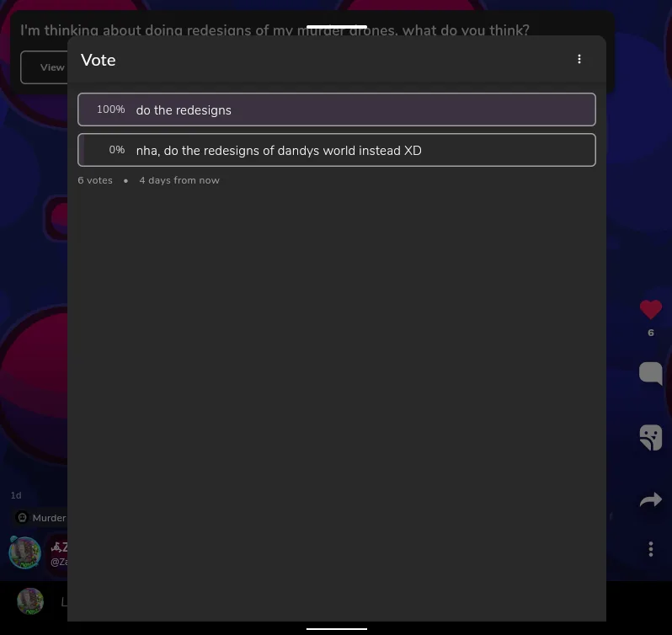Tap your own avatar in the comment bar
Image resolution: width=672 pixels, height=635 pixels.
[x=30, y=601]
